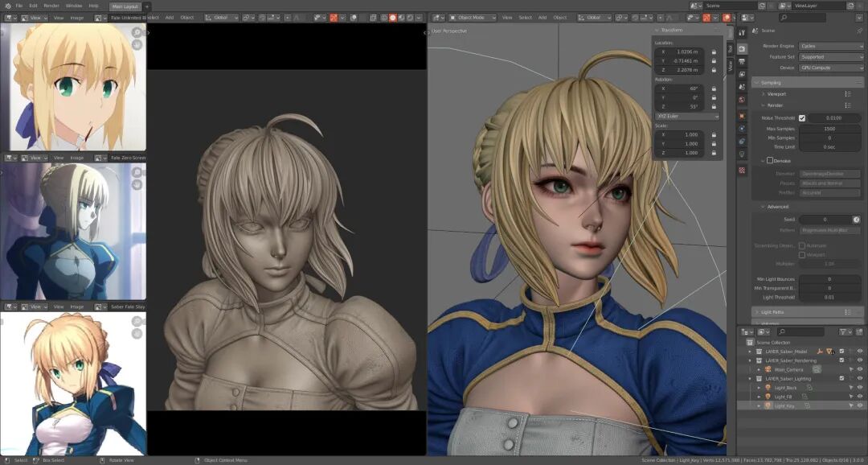Select solid viewport shading in middle viewport

coord(392,18)
